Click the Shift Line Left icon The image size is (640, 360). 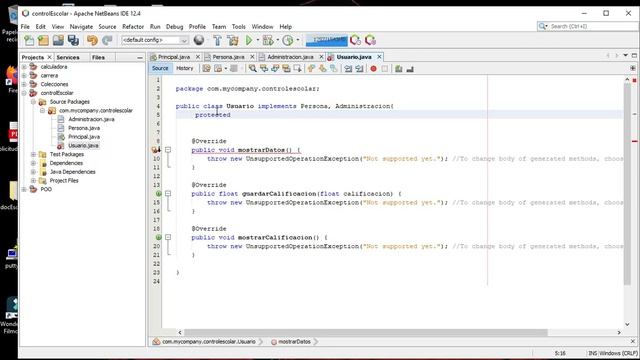tap(348, 69)
